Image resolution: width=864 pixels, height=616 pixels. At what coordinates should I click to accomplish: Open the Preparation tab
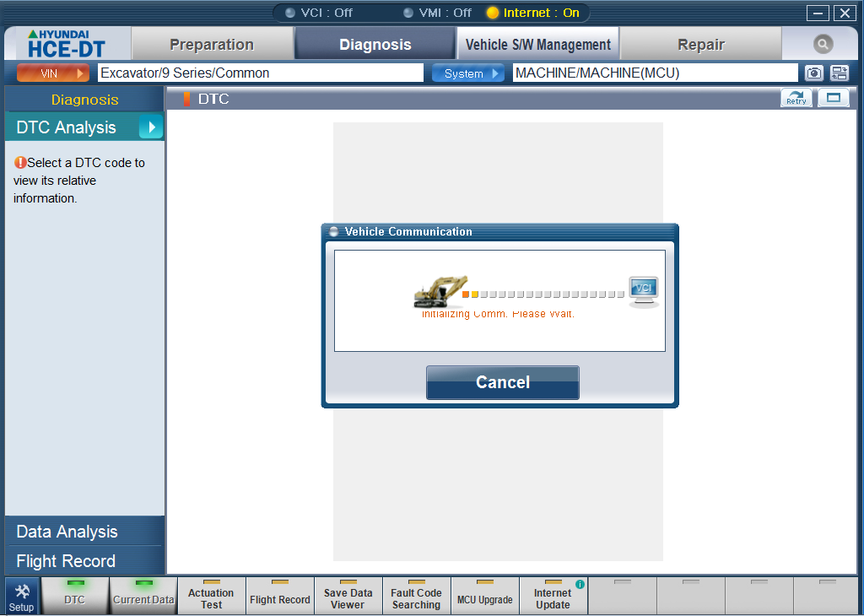coord(212,44)
